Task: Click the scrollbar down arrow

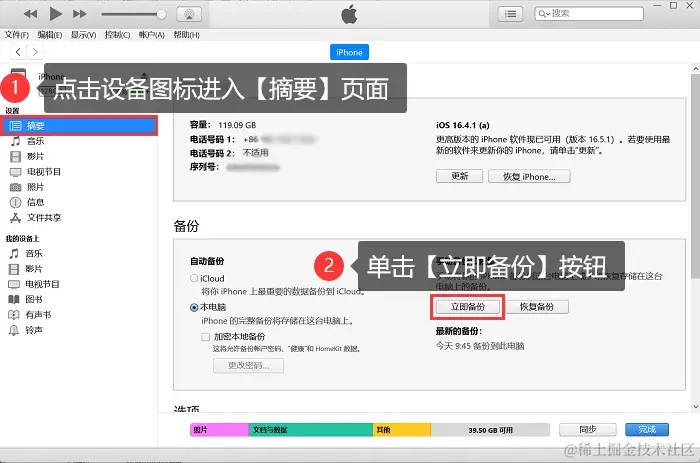Action: click(696, 407)
